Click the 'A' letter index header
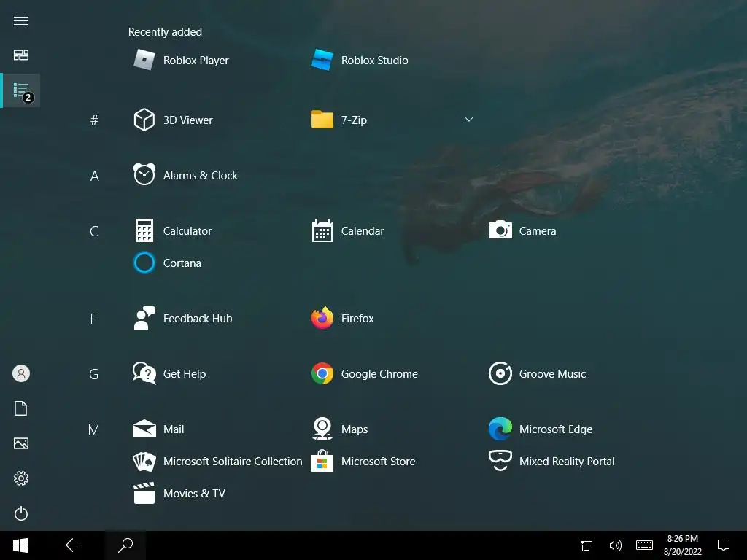 (x=94, y=176)
